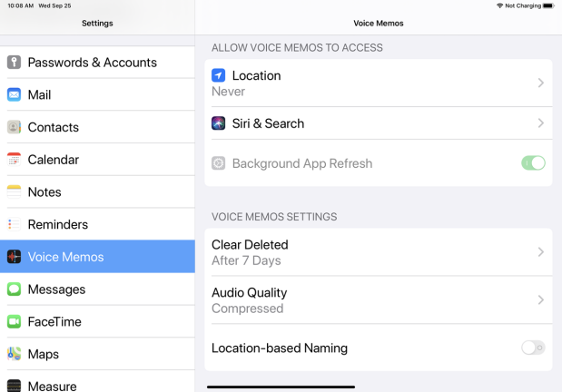Click the Calendar app icon
562x392 pixels.
pyautogui.click(x=14, y=160)
